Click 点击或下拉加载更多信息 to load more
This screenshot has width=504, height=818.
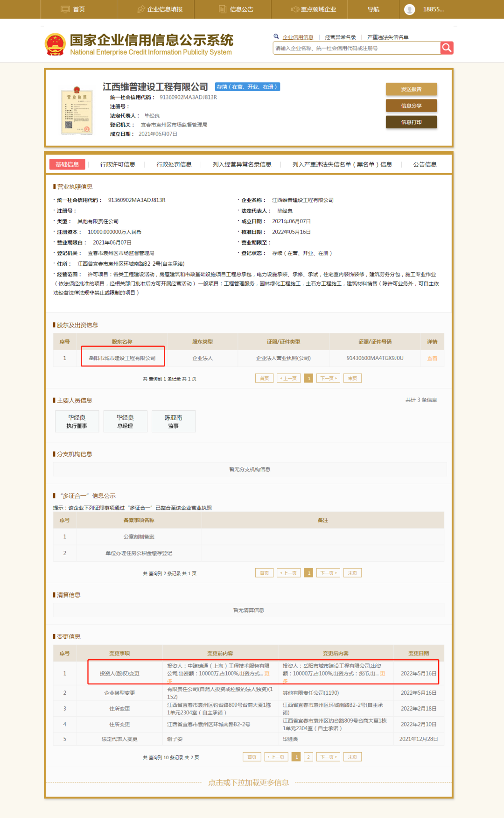click(249, 783)
